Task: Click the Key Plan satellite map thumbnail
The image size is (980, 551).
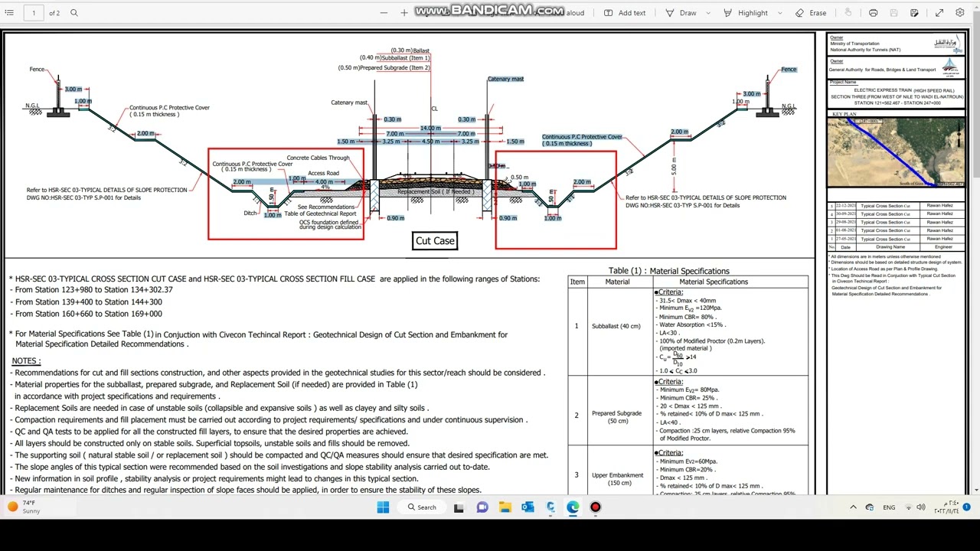Action: (896, 152)
